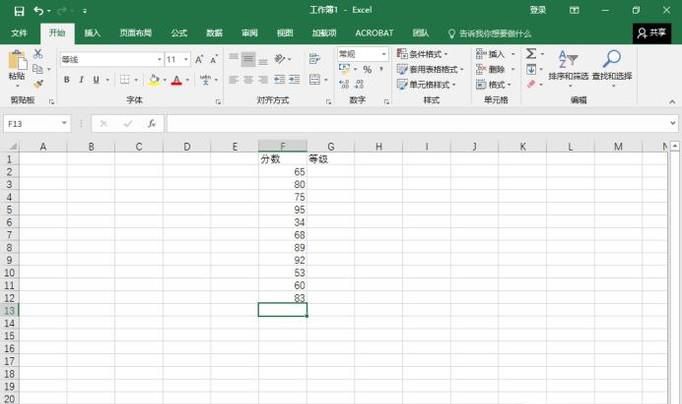Switch to the 页面布局 Page Layout tab

pyautogui.click(x=136, y=33)
